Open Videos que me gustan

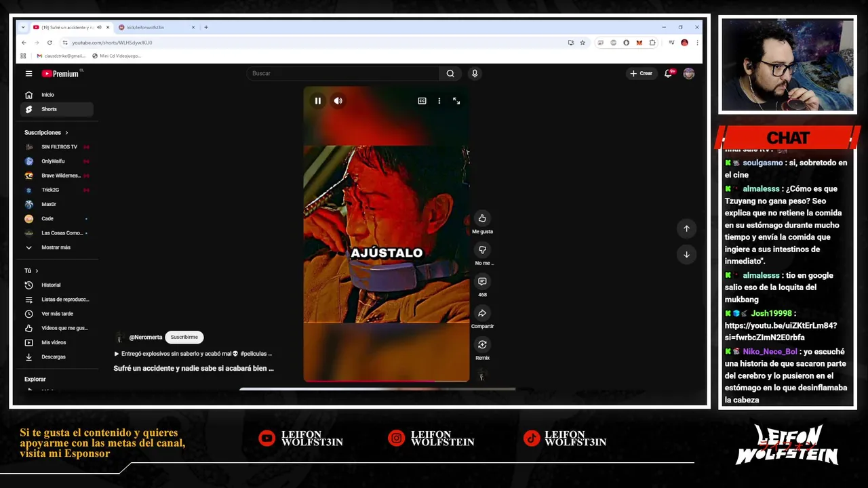tap(56, 328)
